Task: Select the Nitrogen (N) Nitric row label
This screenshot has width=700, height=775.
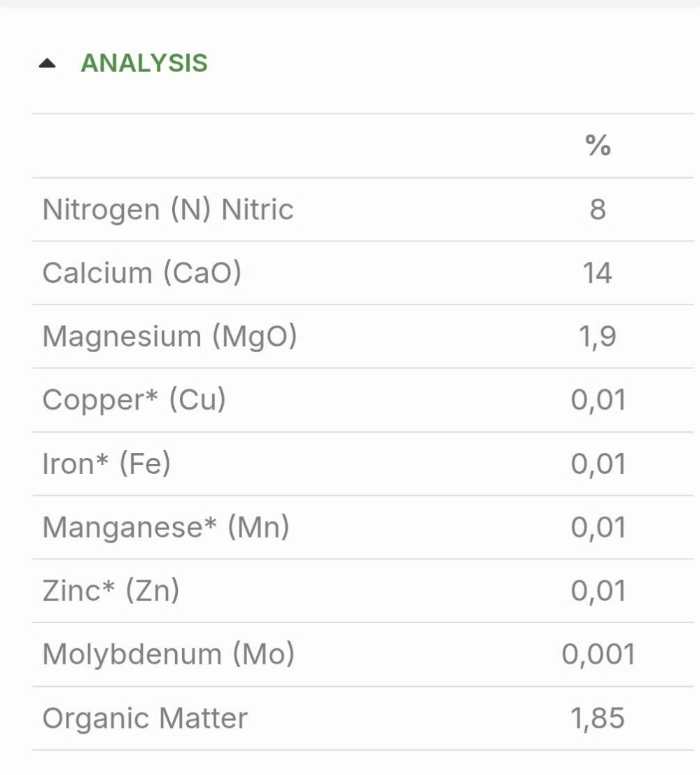Action: (168, 209)
